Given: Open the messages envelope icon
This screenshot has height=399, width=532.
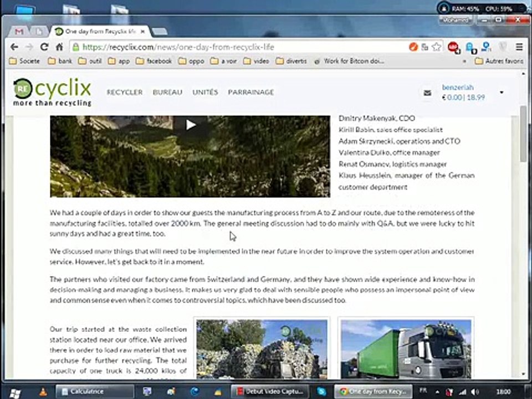Looking at the screenshot, I should [x=427, y=93].
